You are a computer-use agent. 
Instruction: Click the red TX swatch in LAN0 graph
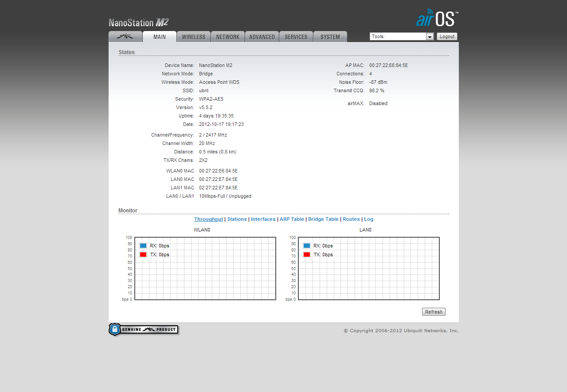click(307, 255)
